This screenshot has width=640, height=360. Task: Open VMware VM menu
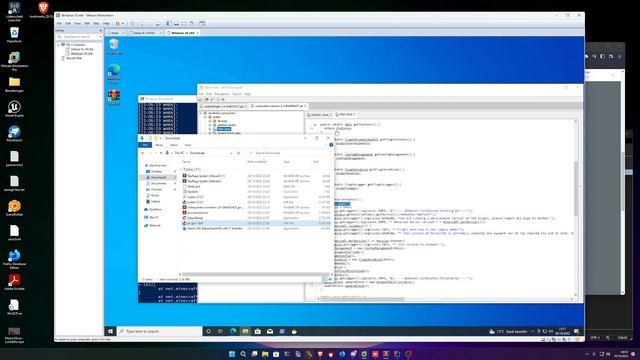pos(87,24)
